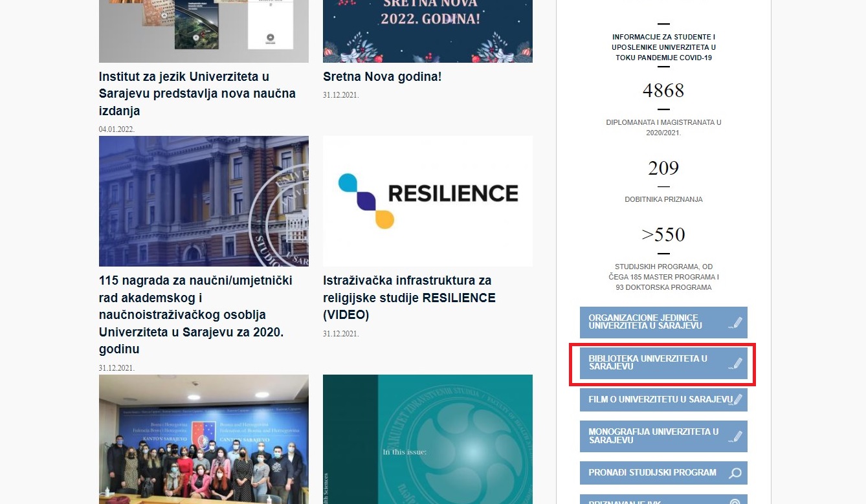Read the 115 nagrada article headline
This screenshot has height=504, width=866.
(x=197, y=314)
